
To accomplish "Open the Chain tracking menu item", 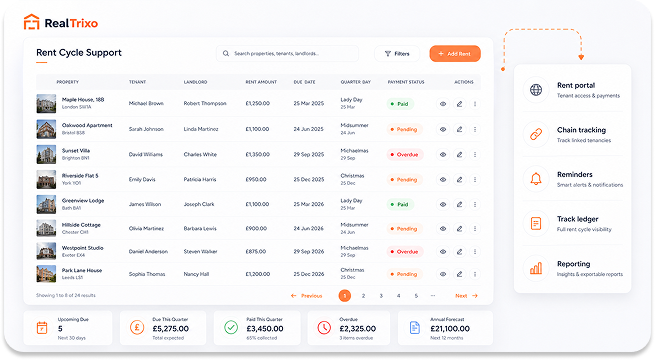I will (x=572, y=134).
